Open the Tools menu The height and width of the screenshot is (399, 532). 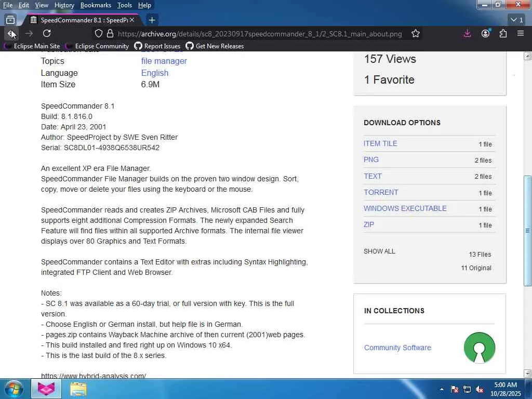pos(125,5)
